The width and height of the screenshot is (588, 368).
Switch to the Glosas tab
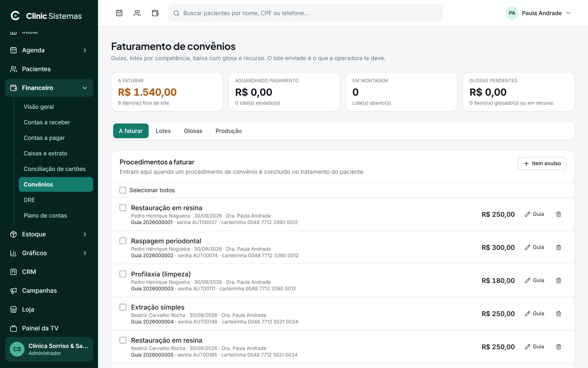pyautogui.click(x=193, y=131)
